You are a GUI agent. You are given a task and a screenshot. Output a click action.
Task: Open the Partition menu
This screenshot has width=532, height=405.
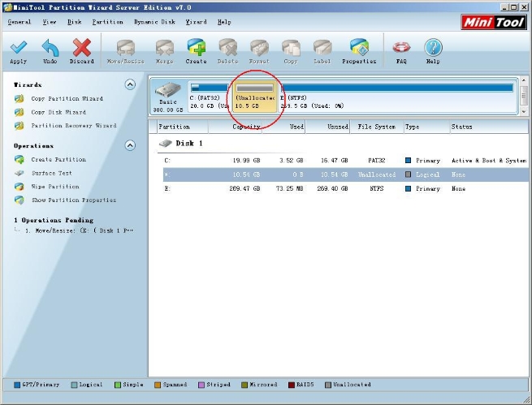coord(107,22)
